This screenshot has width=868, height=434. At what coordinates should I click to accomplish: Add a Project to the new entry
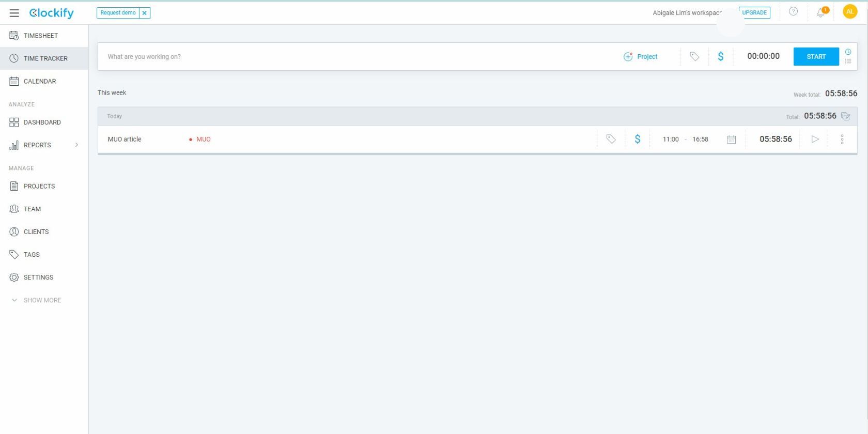click(x=641, y=57)
